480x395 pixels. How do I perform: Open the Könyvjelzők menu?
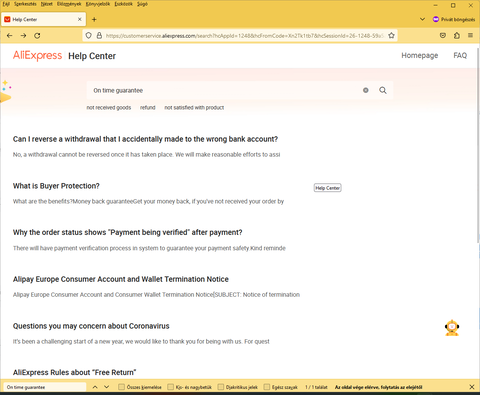point(98,4)
